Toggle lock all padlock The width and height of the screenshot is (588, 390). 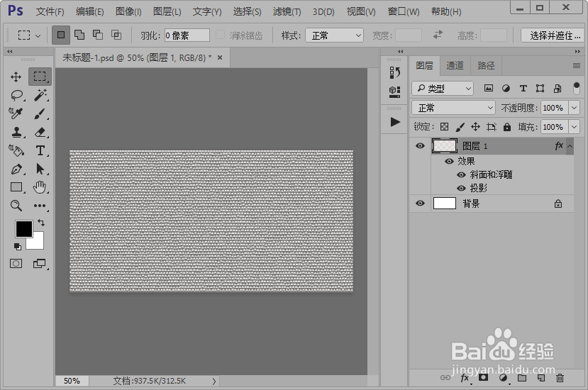pyautogui.click(x=507, y=127)
